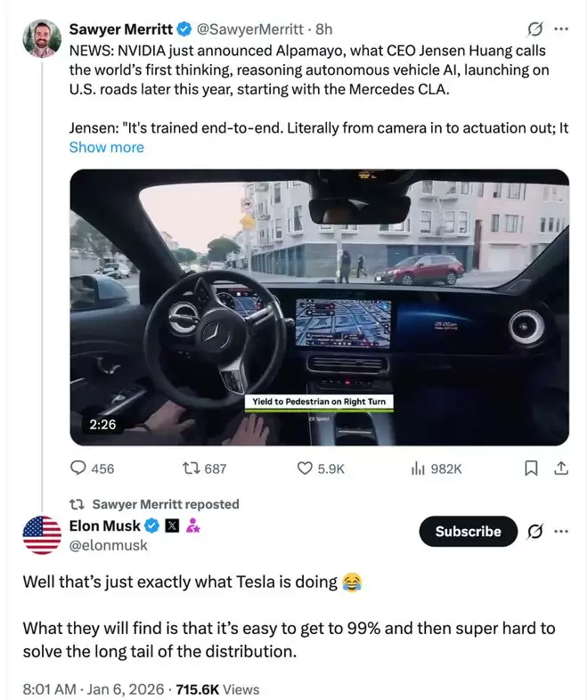Open view analytics for 982K views

click(417, 468)
